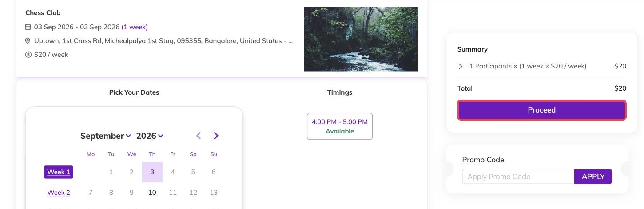This screenshot has height=209, width=644.
Task: Select day 12 in the calendar
Action: click(x=193, y=193)
